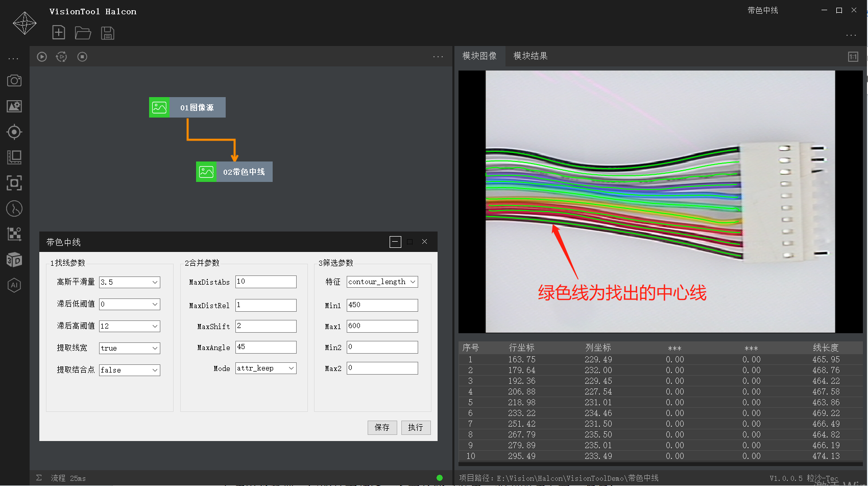Screen dimensions: 868x486
Task: Click the 保存 button
Action: pos(382,428)
